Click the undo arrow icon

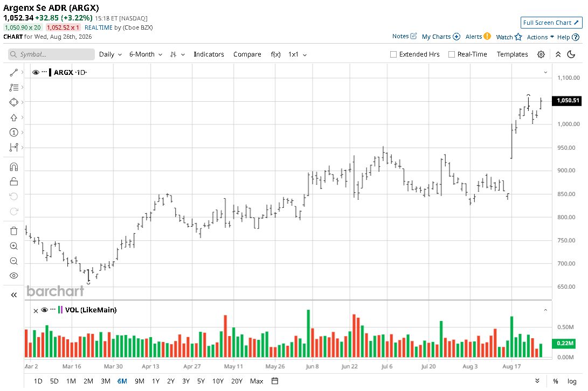coord(14,197)
